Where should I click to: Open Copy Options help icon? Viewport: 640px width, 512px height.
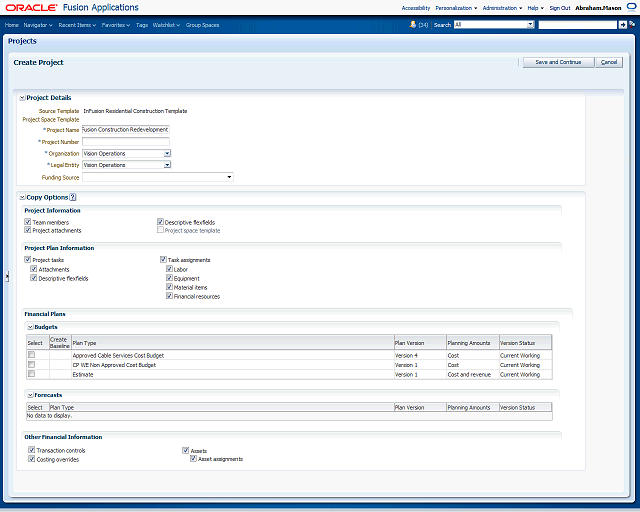pos(73,198)
